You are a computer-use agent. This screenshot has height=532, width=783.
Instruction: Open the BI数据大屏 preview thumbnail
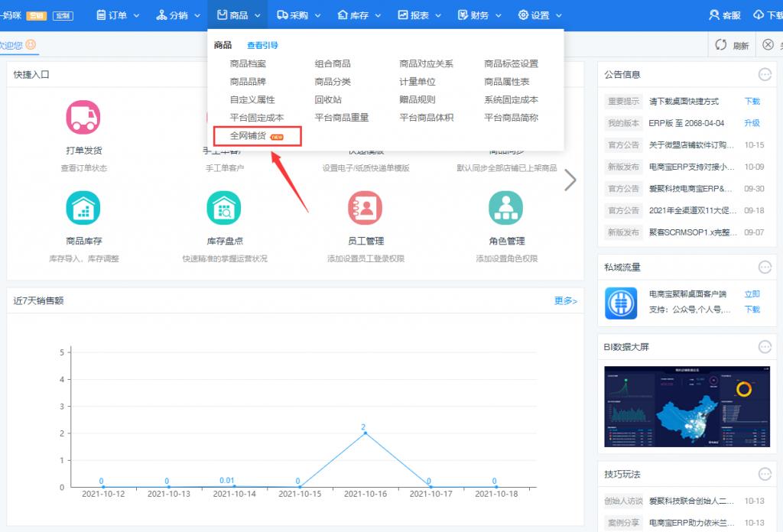[x=686, y=406]
